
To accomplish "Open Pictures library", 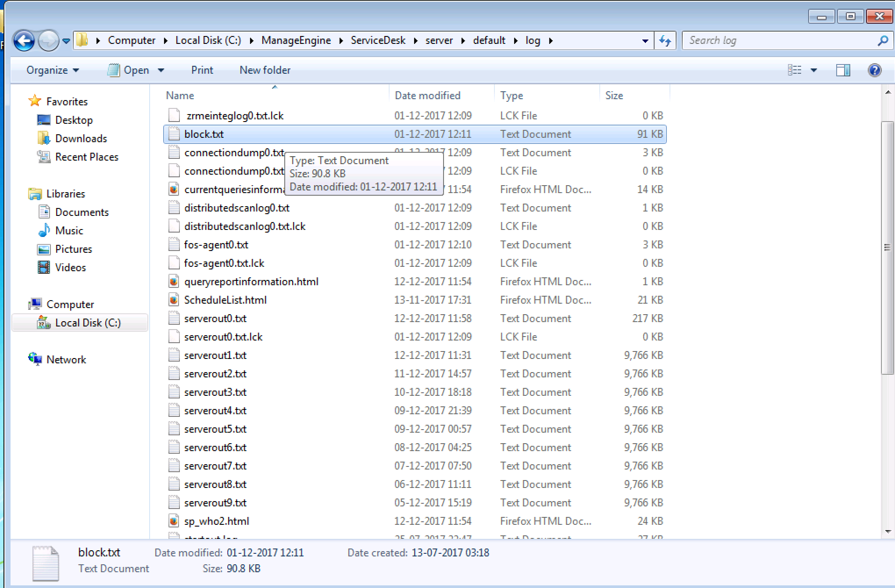I will [74, 249].
